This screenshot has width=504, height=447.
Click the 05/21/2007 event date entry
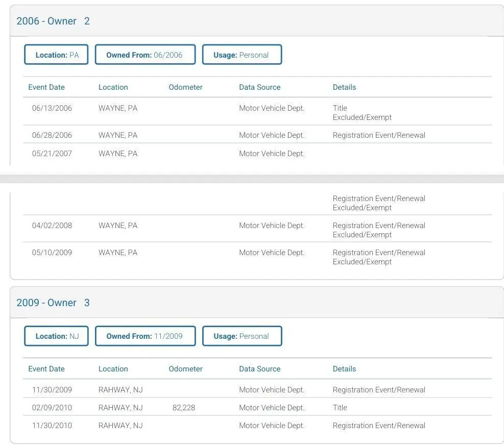pyautogui.click(x=52, y=154)
